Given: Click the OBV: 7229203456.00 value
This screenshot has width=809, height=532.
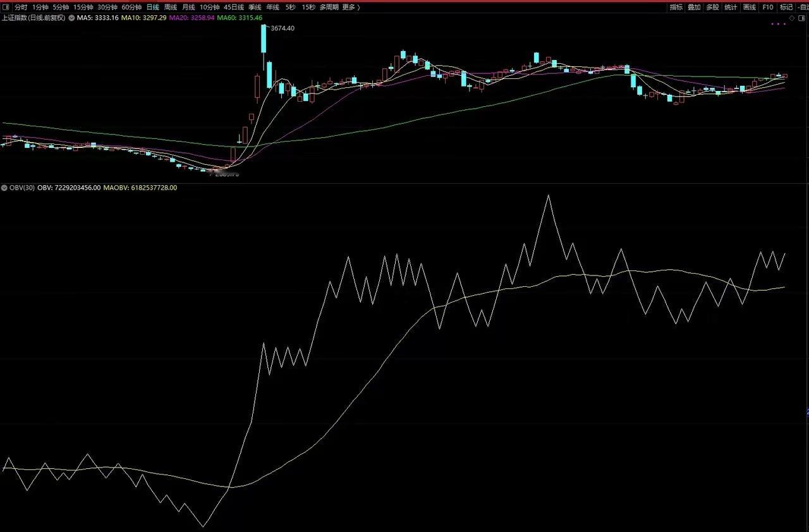Looking at the screenshot, I should [69, 188].
